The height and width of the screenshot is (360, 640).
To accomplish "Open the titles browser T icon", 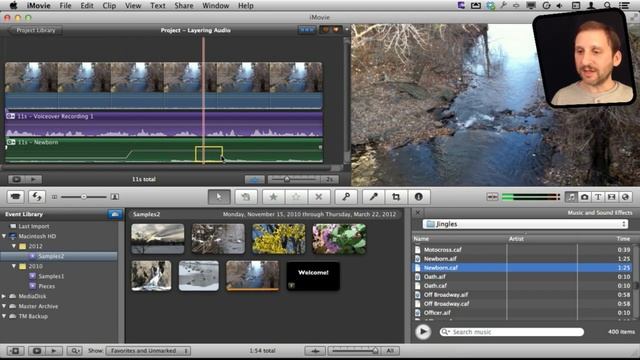I will 598,197.
